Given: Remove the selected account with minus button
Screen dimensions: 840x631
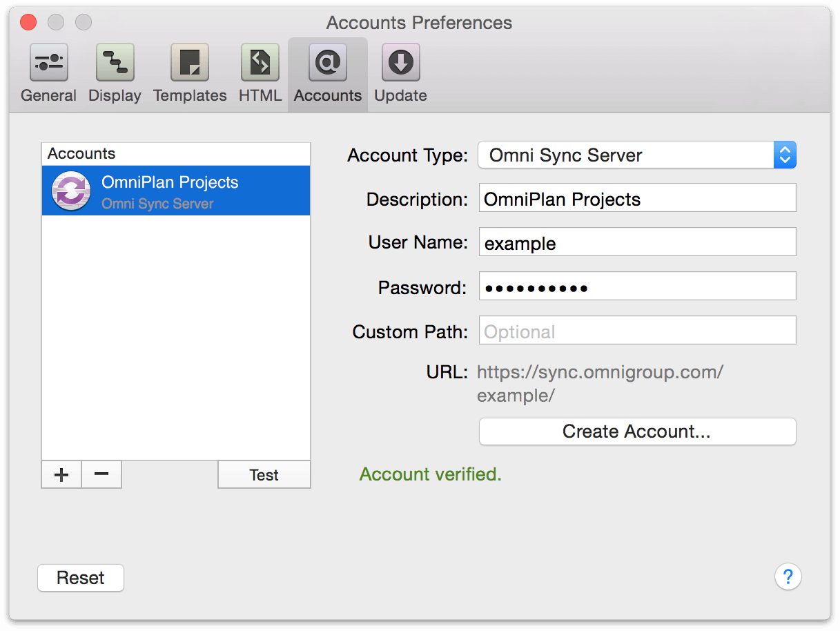Looking at the screenshot, I should click(101, 474).
